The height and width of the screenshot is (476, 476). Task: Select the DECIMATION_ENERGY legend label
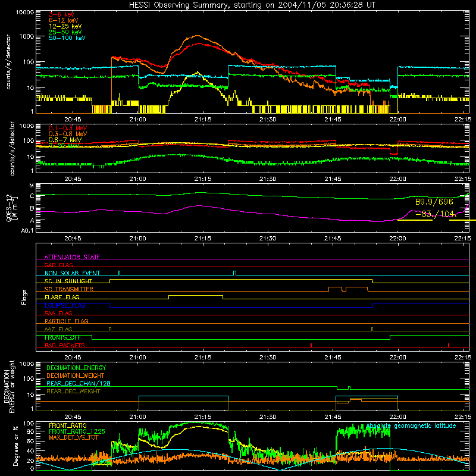pyautogui.click(x=76, y=368)
